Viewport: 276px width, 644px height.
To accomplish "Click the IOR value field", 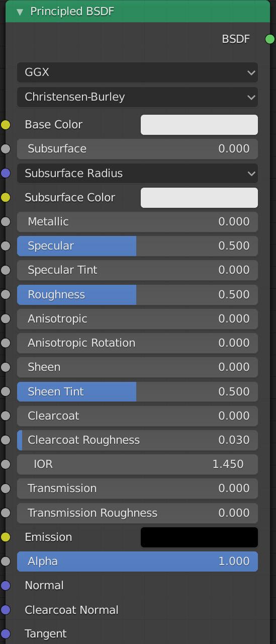I will [x=138, y=464].
